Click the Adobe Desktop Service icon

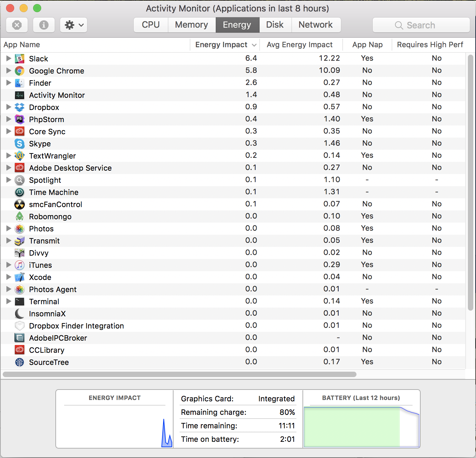click(20, 168)
